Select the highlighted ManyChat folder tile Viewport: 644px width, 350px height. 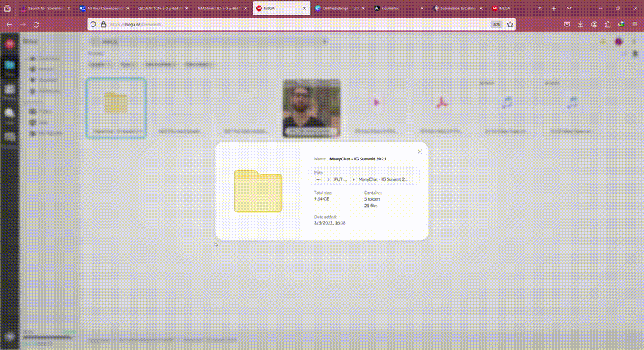click(x=116, y=108)
